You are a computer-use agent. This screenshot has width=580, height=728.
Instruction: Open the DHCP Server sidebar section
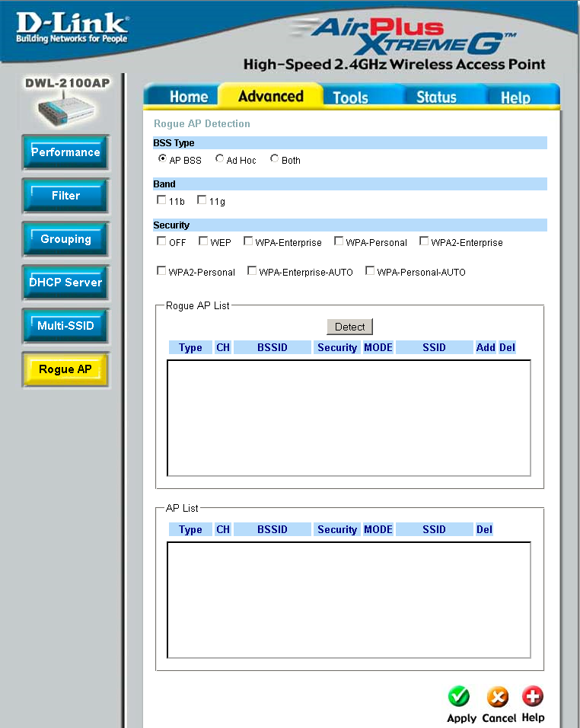[x=65, y=283]
